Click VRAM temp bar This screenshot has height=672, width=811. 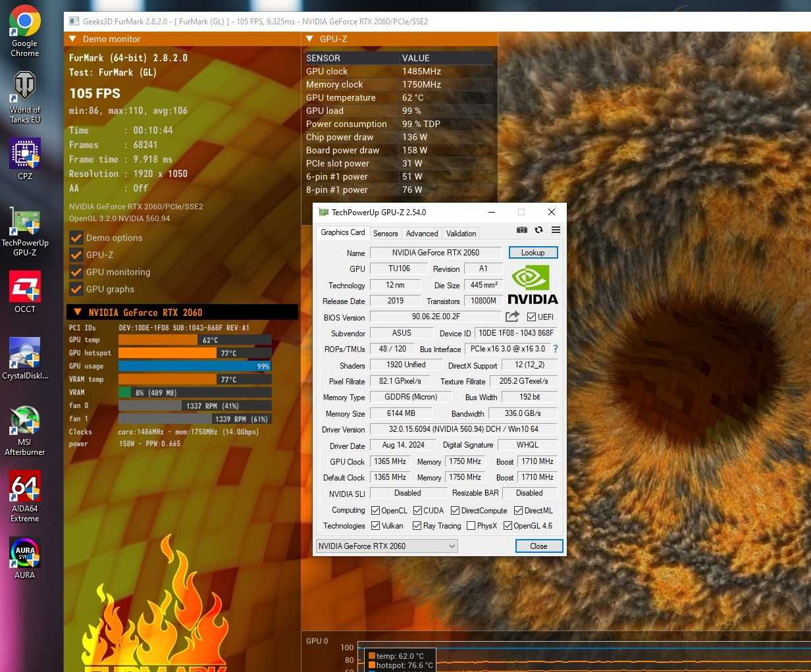click(195, 379)
